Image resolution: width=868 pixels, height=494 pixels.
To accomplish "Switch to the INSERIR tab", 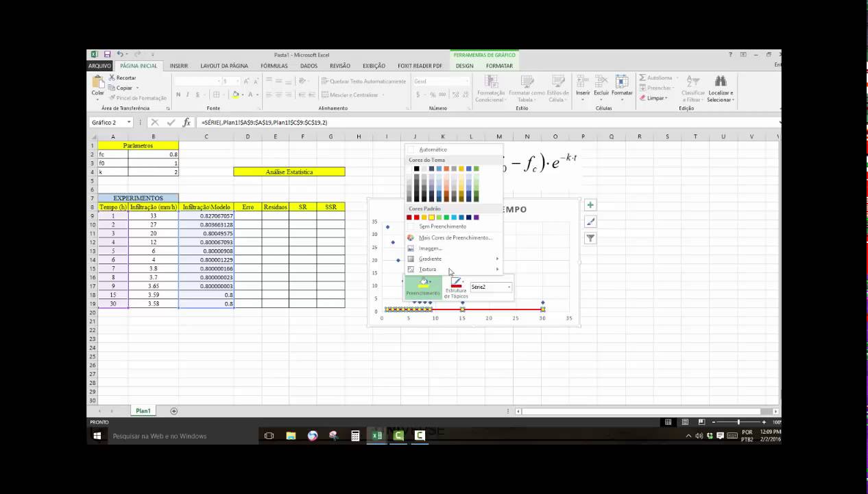I will coord(179,66).
